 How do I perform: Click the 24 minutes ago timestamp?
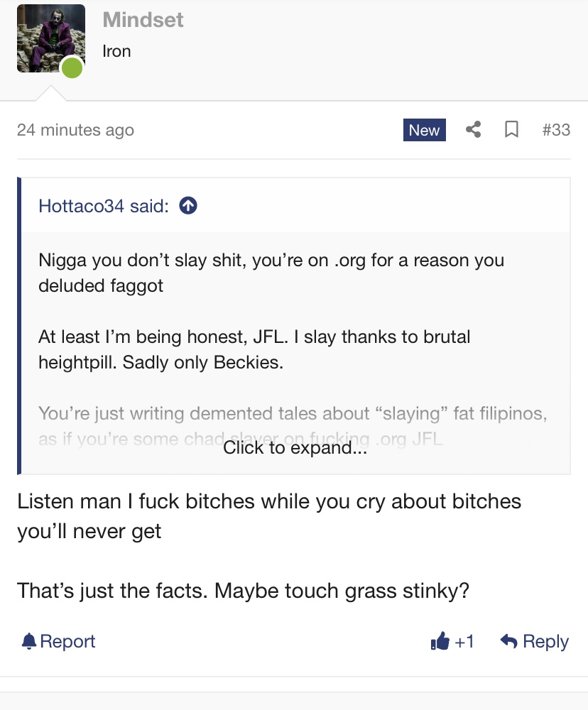tap(75, 130)
